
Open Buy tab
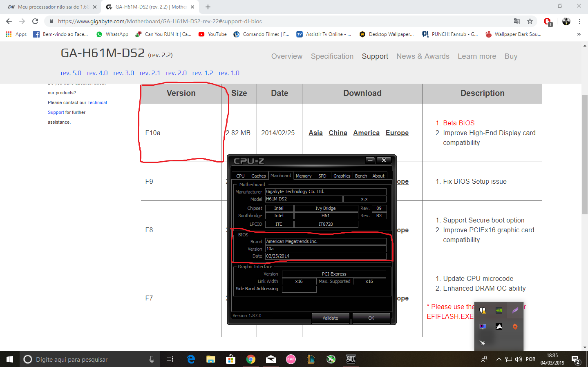click(511, 56)
